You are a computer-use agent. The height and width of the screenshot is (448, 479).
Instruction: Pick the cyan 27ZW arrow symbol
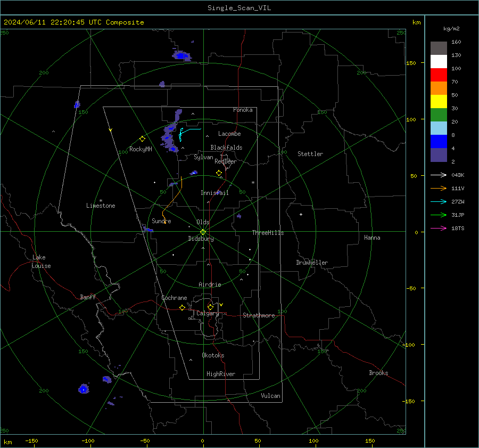point(439,201)
